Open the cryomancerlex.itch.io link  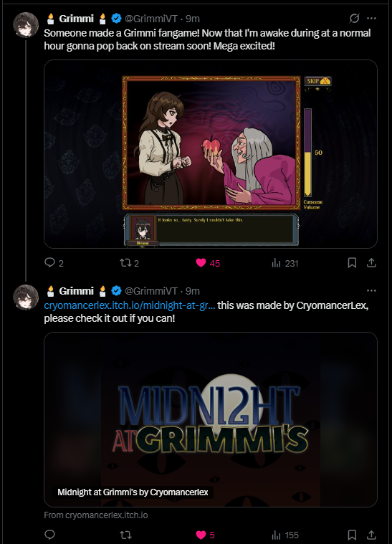(130, 305)
